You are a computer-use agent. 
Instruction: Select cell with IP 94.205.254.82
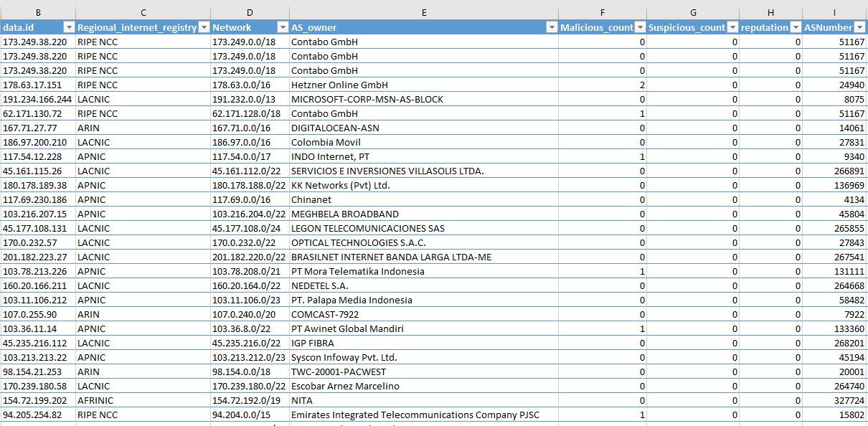pos(38,415)
